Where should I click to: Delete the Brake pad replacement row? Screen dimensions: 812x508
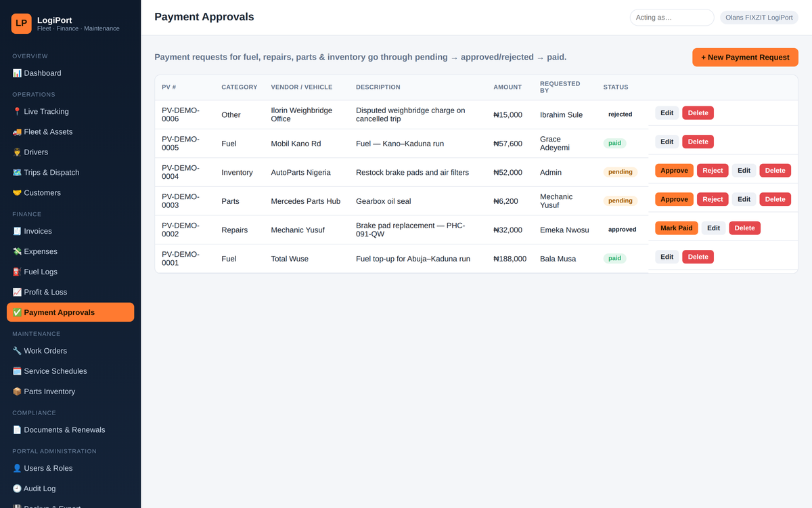tap(744, 228)
